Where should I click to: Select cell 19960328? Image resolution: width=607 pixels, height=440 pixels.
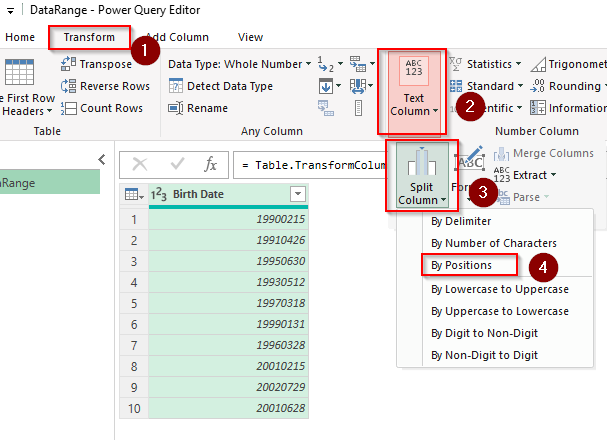(228, 345)
